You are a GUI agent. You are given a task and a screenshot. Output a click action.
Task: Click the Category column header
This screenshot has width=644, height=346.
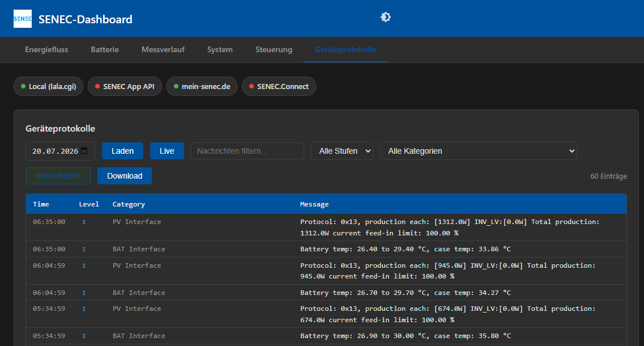(129, 204)
